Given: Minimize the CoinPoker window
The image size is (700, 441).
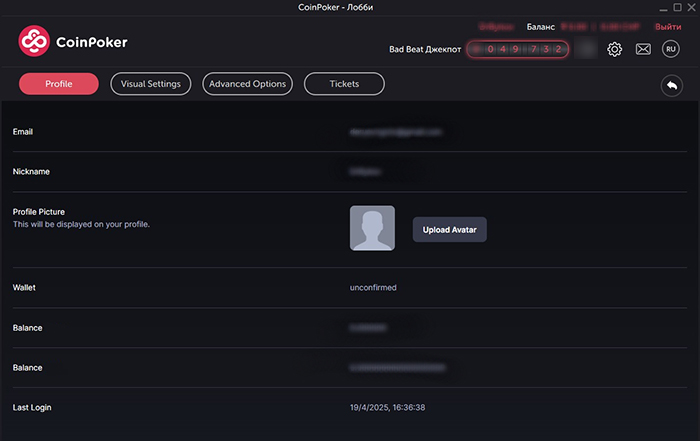Looking at the screenshot, I should point(663,8).
